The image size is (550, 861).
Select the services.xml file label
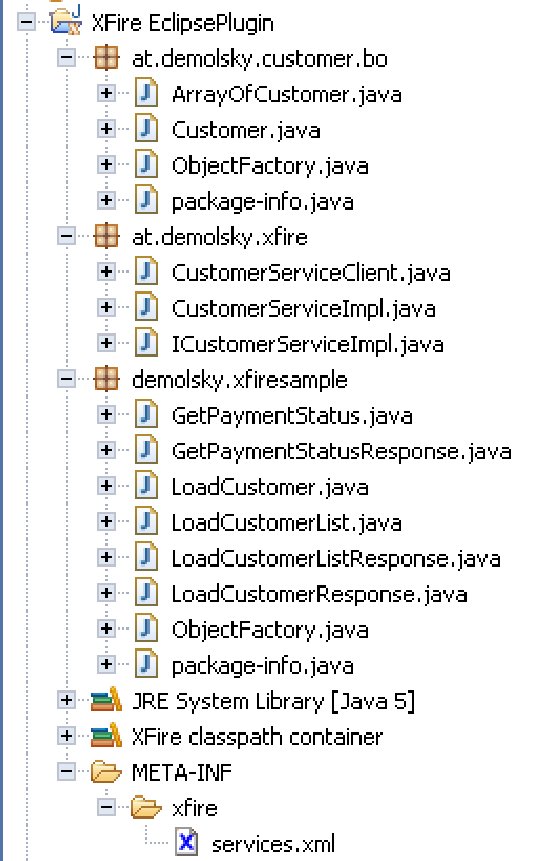(273, 843)
